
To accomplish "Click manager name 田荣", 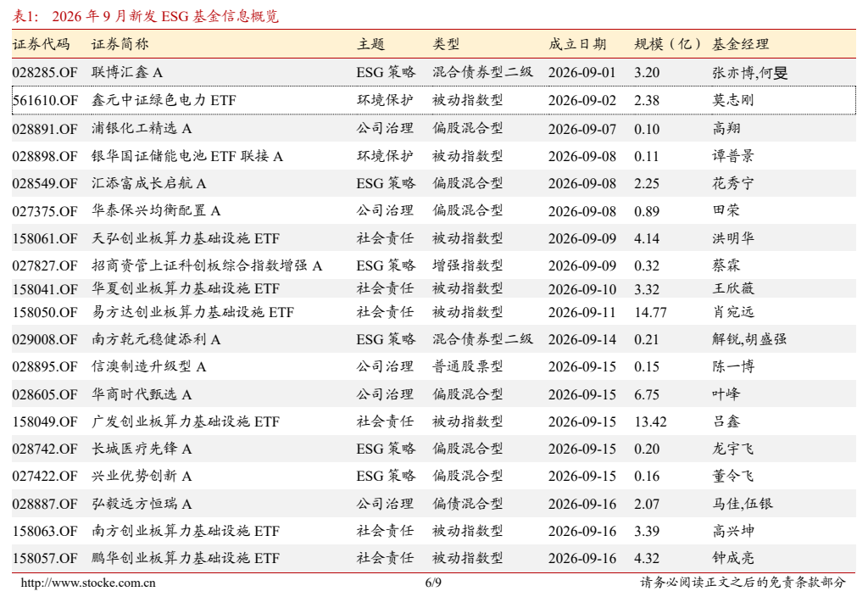I will pos(726,210).
